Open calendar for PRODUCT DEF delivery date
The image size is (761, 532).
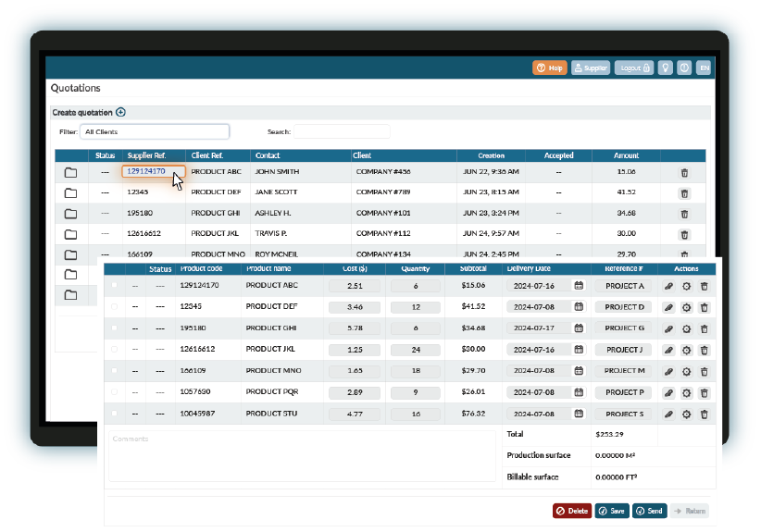click(x=579, y=306)
